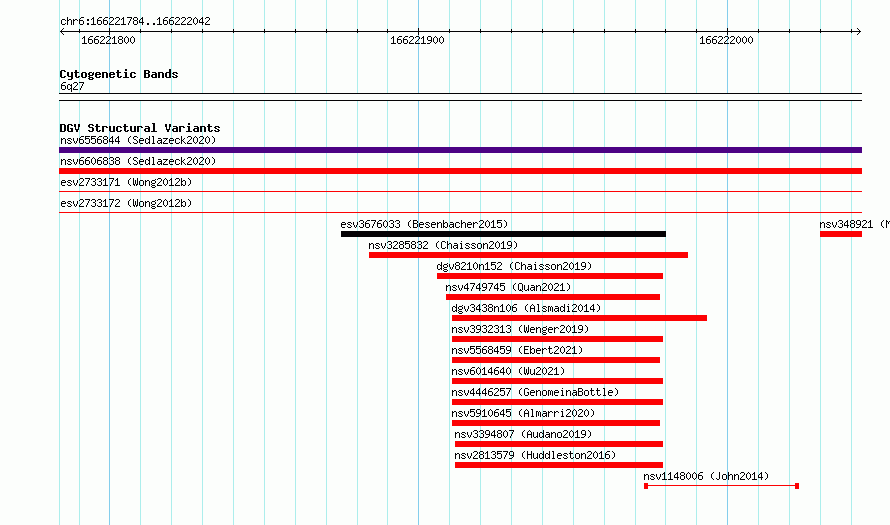The image size is (890, 525).
Task: Open nsv3932313 (Wenger2019) variant label
Action: (520, 329)
